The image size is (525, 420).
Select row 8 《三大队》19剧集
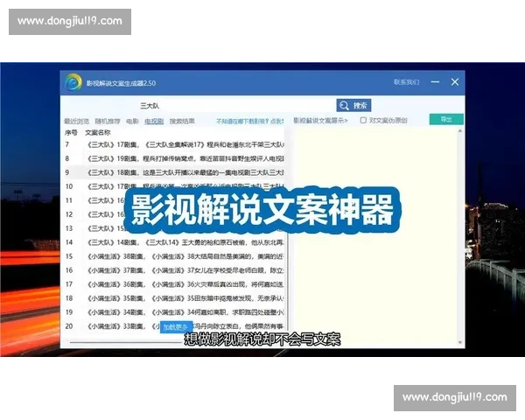(174, 158)
